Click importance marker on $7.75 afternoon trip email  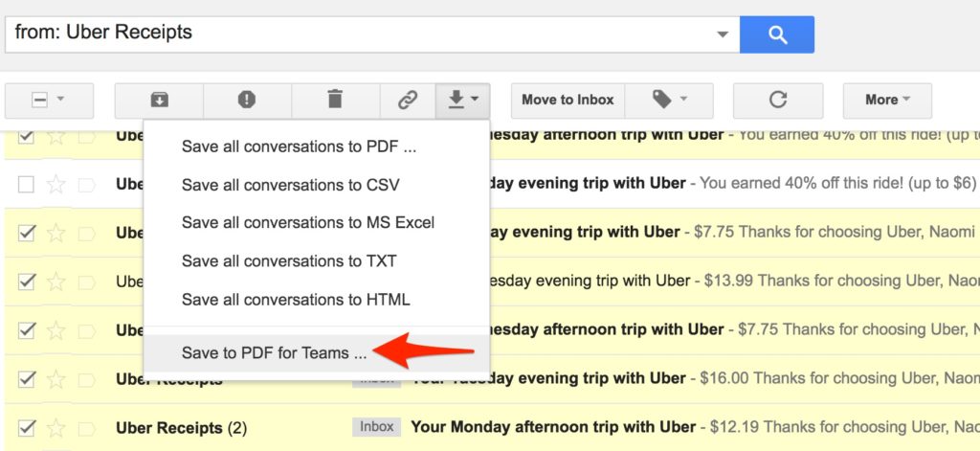click(86, 331)
